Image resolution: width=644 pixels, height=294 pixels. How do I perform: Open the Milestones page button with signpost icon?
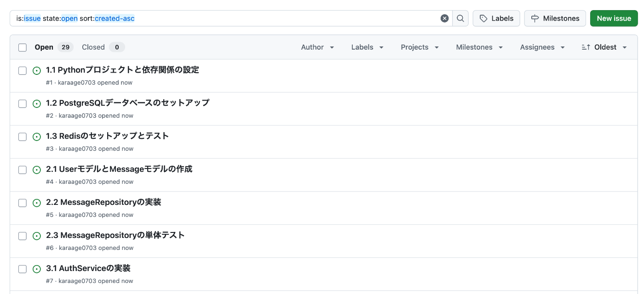point(555,18)
